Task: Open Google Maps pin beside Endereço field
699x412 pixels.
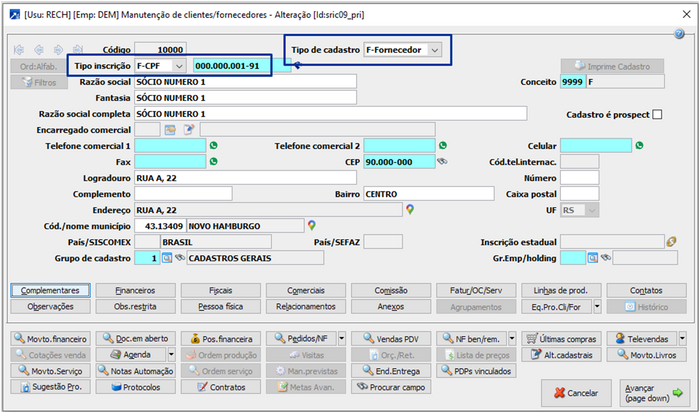Action: [x=410, y=209]
